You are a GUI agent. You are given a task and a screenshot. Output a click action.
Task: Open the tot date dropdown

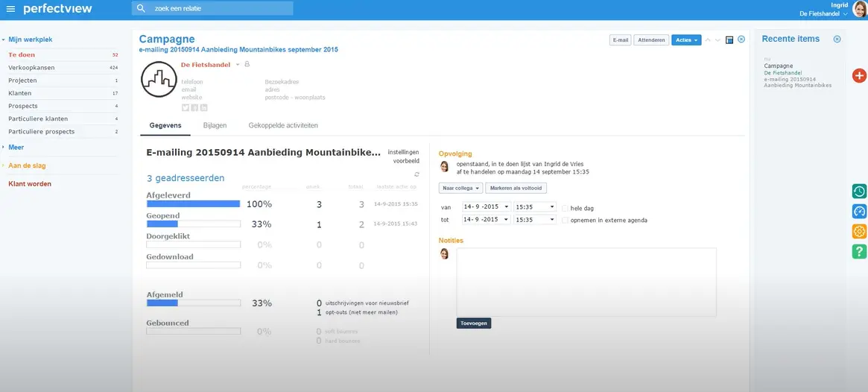[486, 219]
